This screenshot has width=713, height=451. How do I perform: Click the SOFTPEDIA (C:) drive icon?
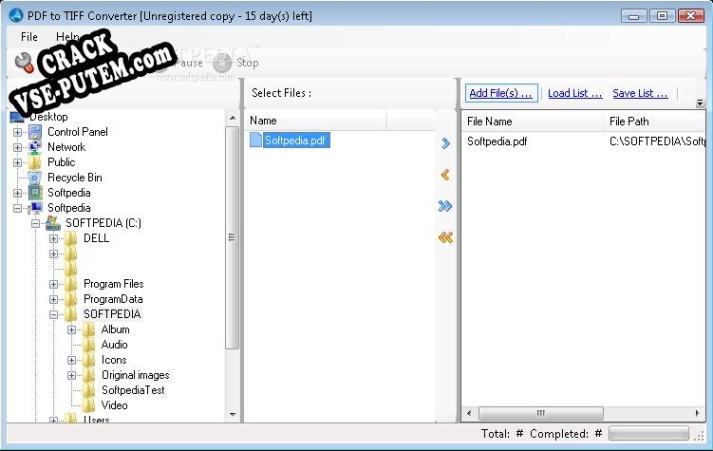pos(53,223)
